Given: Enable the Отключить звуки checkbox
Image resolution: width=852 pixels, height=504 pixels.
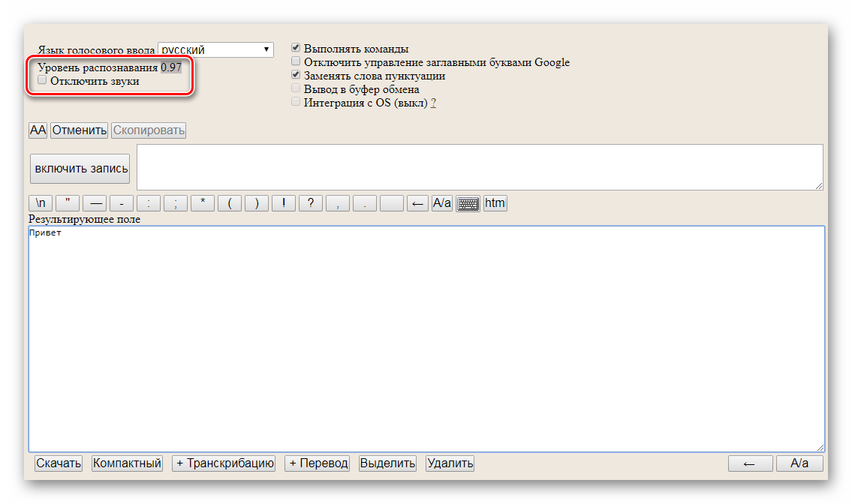Looking at the screenshot, I should click(x=43, y=80).
